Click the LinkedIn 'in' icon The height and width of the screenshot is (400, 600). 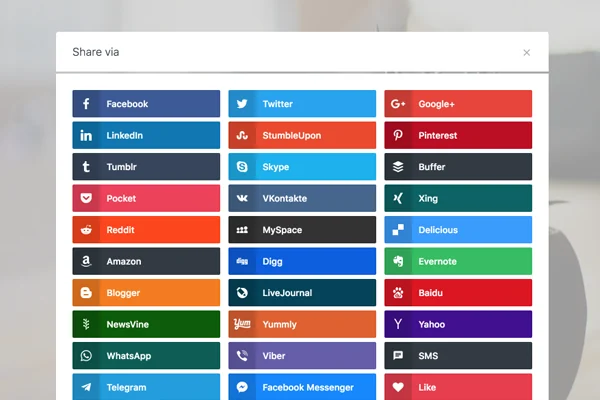point(86,135)
